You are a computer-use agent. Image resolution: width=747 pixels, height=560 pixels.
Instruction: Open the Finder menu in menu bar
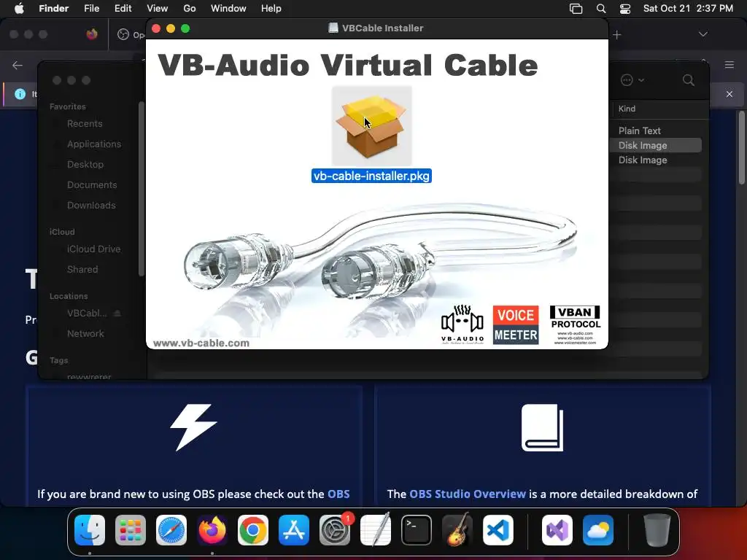[53, 8]
